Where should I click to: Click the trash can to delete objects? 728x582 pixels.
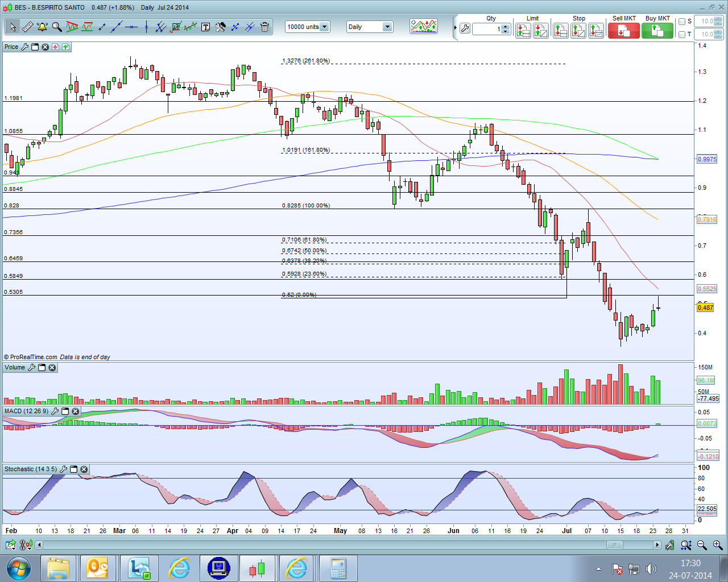click(264, 27)
